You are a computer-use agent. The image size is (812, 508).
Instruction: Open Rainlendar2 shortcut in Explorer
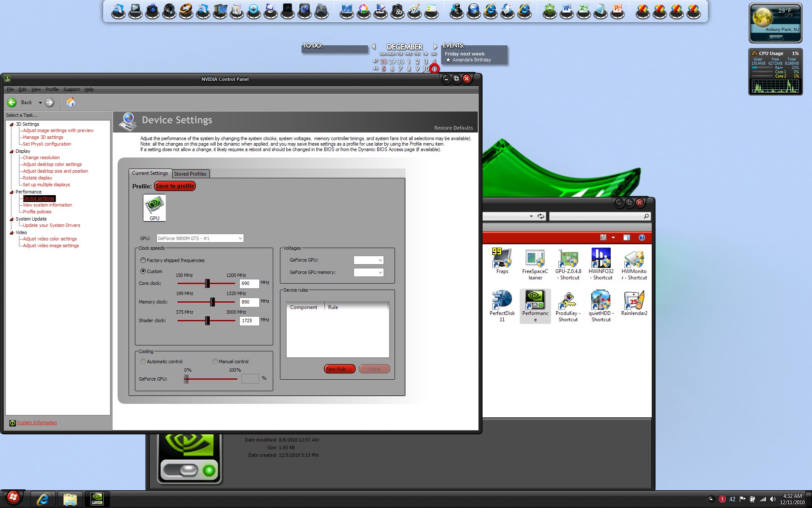pos(634,303)
